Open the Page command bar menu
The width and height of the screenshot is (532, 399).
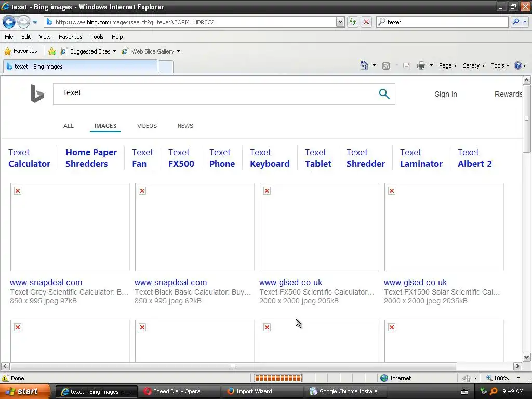point(447,65)
